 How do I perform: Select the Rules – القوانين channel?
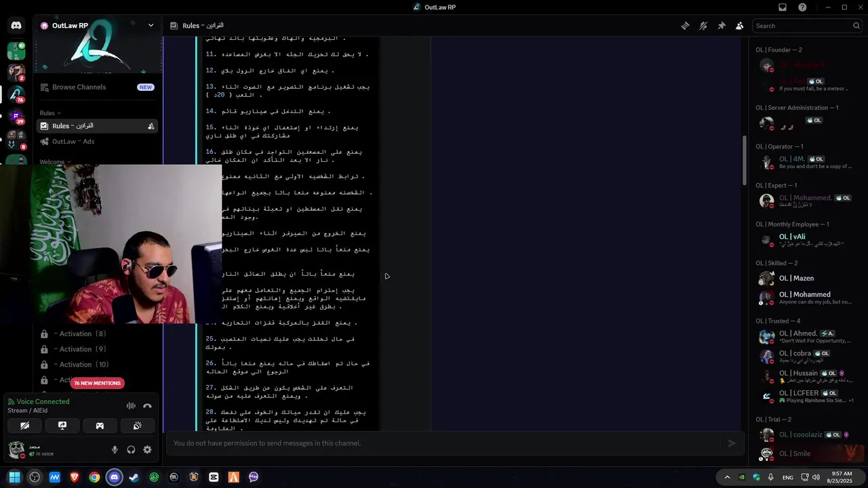(97, 126)
